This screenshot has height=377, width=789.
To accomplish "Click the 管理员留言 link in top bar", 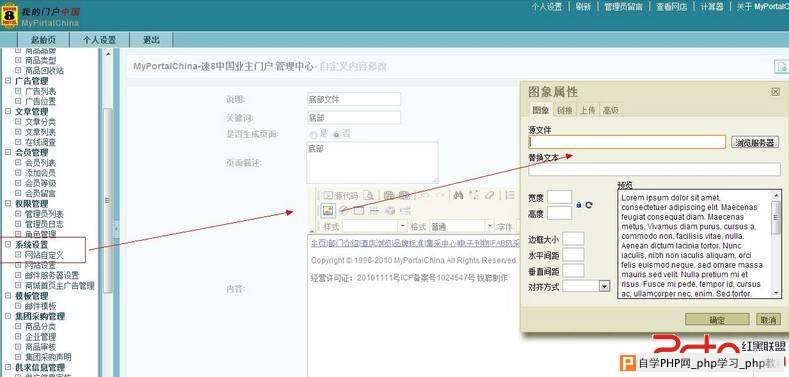I will click(623, 7).
